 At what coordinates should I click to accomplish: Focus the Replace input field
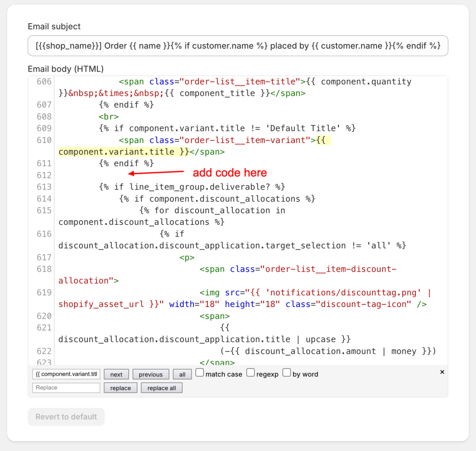coord(66,388)
